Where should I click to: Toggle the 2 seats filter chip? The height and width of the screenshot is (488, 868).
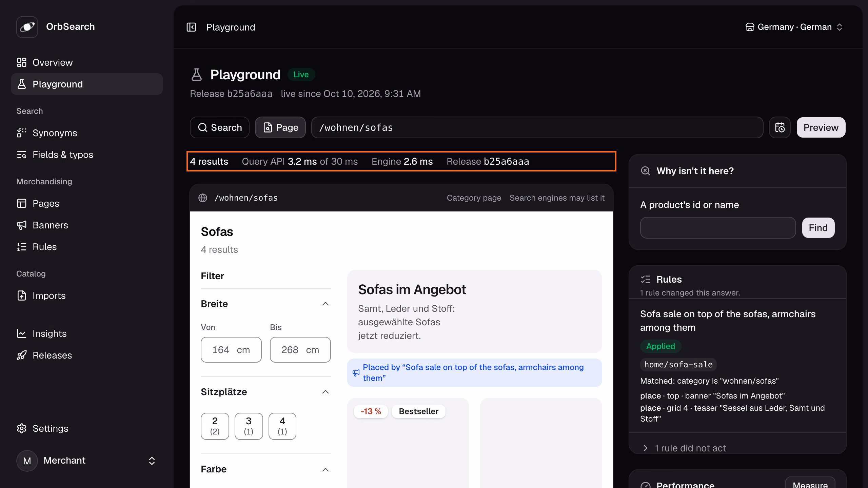click(x=215, y=426)
